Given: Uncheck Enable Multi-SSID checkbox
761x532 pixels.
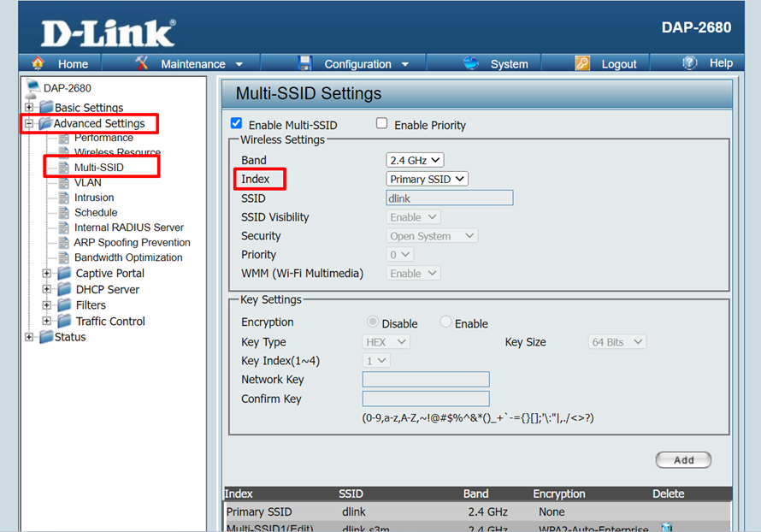Looking at the screenshot, I should coord(236,123).
